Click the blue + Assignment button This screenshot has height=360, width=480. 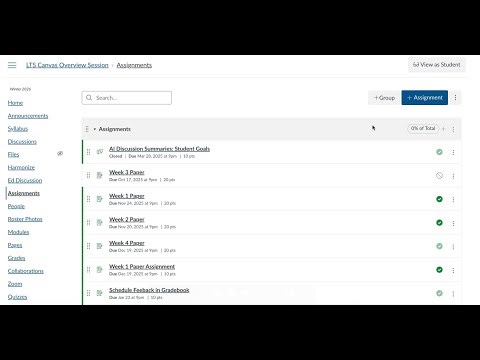coord(425,98)
